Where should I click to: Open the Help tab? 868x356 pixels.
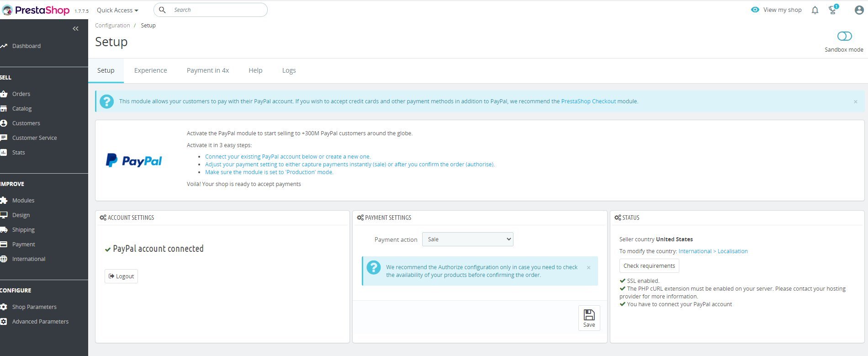[255, 70]
